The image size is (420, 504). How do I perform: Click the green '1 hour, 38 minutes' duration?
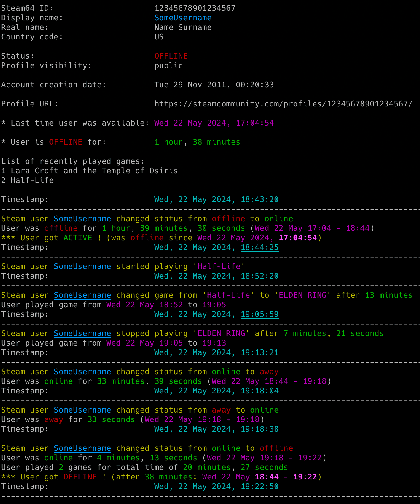(197, 142)
